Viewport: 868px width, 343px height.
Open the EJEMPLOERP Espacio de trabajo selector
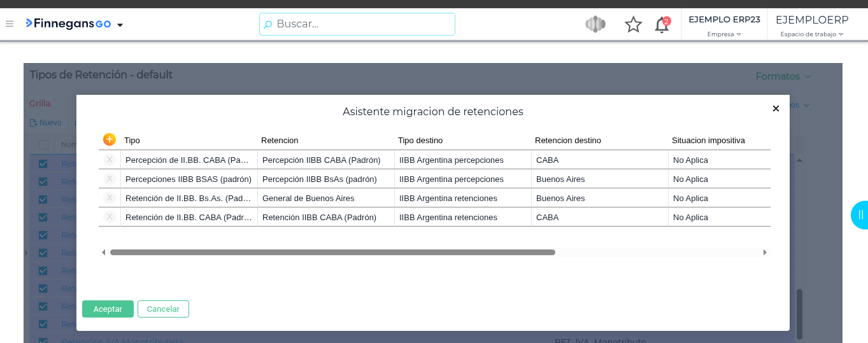point(811,25)
